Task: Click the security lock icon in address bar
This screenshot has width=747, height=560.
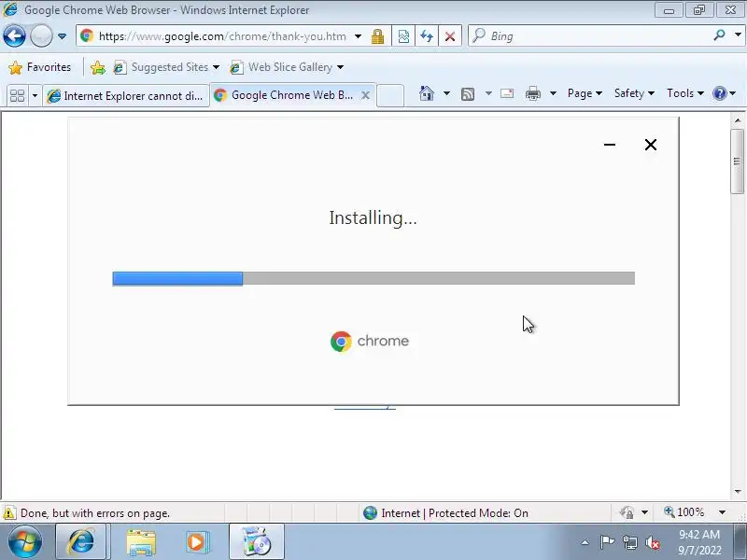Action: pos(378,36)
